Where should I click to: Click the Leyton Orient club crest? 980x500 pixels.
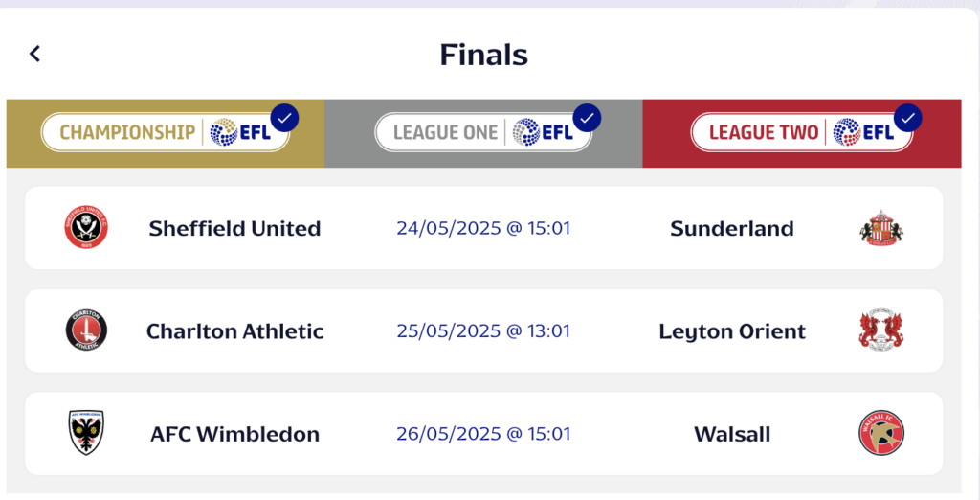881,330
